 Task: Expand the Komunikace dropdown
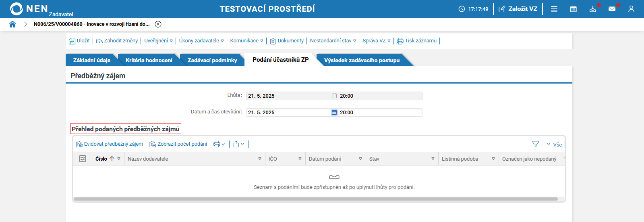pyautogui.click(x=246, y=41)
